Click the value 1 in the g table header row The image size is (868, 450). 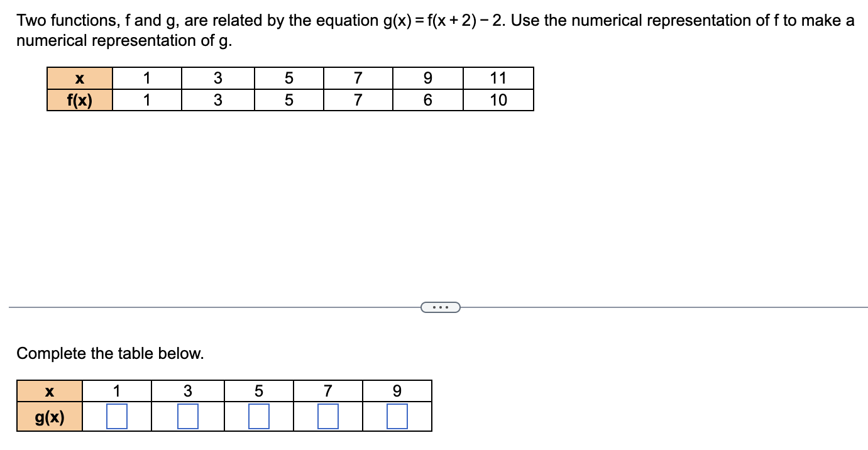[117, 390]
